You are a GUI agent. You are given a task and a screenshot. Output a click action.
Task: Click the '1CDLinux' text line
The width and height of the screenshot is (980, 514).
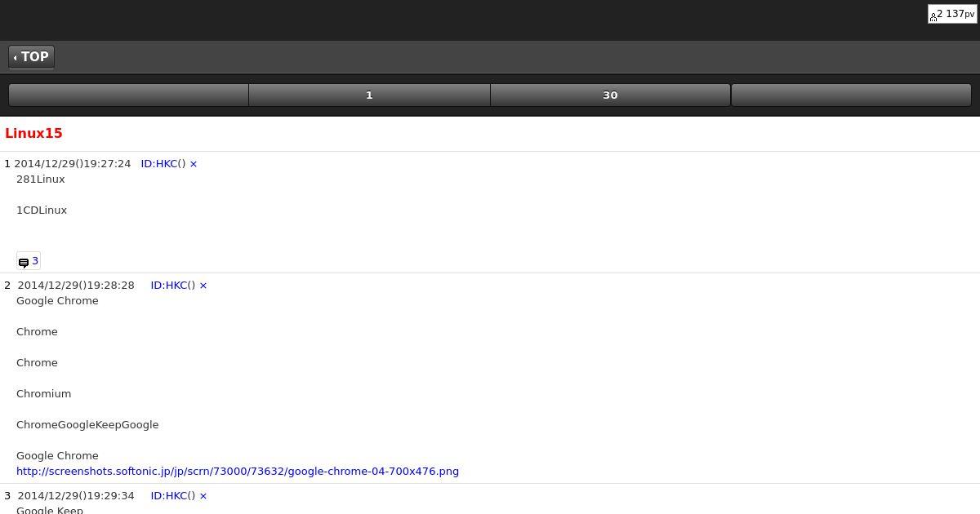point(42,210)
